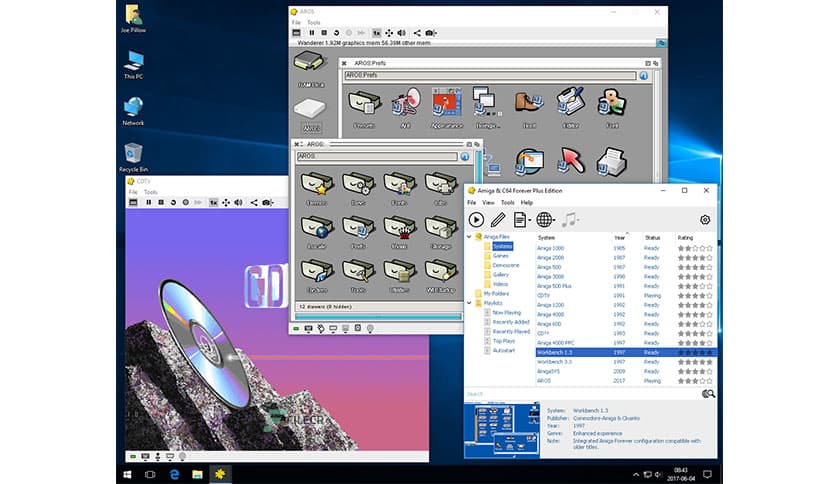Click the camera icon in CDTV window toolbar

coord(266,203)
